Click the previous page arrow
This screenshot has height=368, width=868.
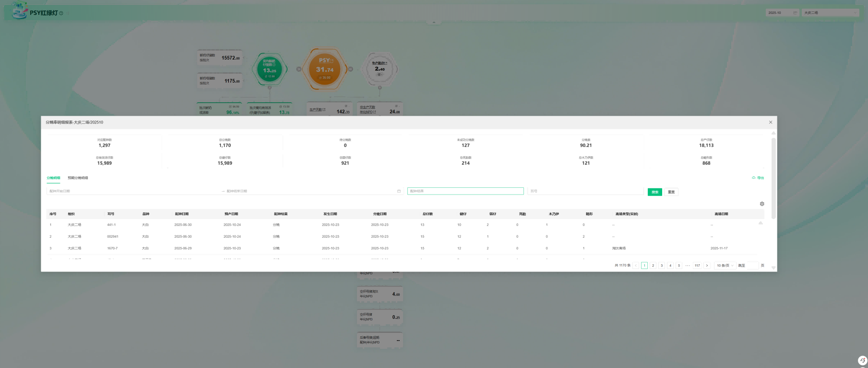636,266
